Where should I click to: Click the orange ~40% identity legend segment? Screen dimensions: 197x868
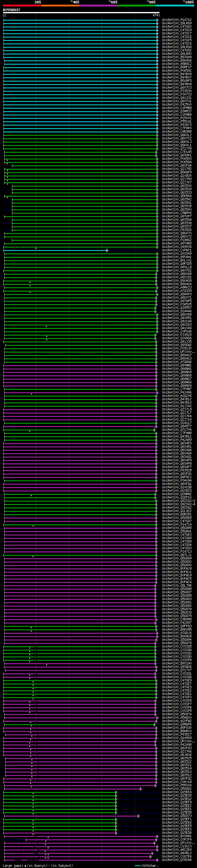point(60,6)
